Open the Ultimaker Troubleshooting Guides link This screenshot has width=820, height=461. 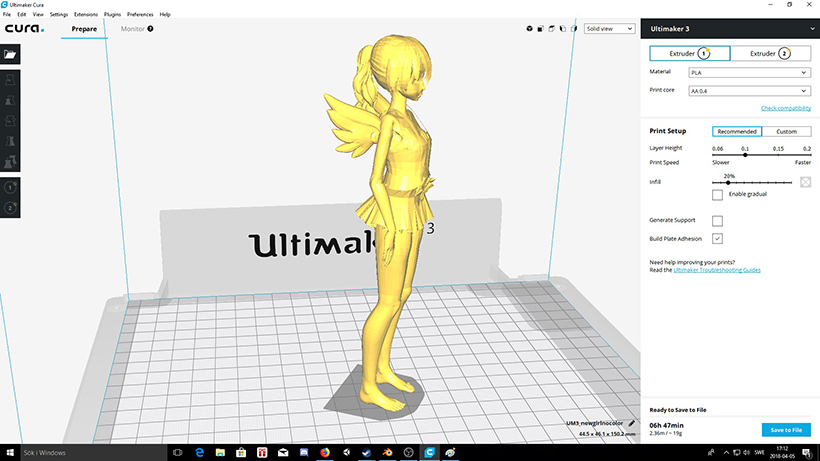coord(717,270)
